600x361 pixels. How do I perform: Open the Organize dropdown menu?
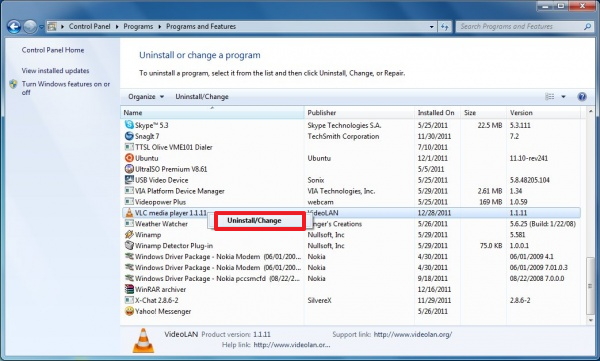(146, 96)
